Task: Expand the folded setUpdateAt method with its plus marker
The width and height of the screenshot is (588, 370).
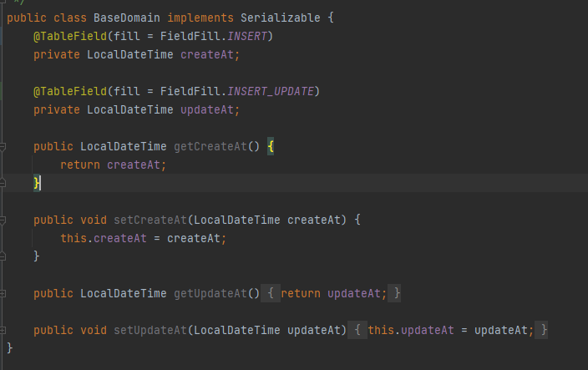Action: 3,330
